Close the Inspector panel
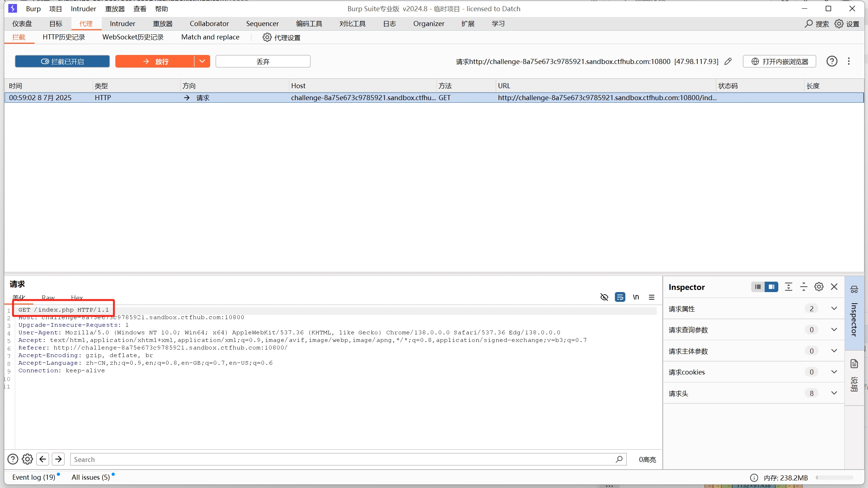Screen dimensions: 868x488 click(834, 287)
